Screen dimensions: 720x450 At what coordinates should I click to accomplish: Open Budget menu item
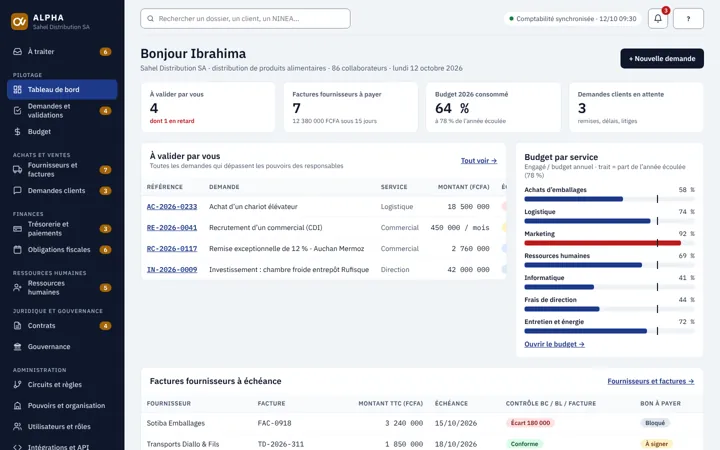(x=62, y=132)
